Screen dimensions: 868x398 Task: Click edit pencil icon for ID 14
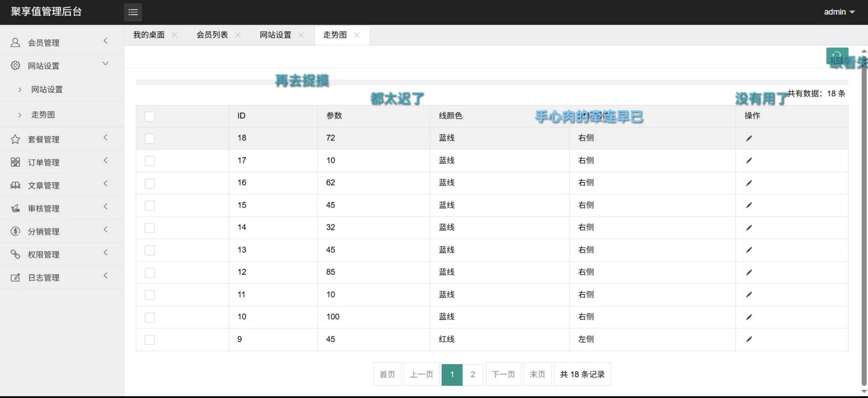[749, 228]
